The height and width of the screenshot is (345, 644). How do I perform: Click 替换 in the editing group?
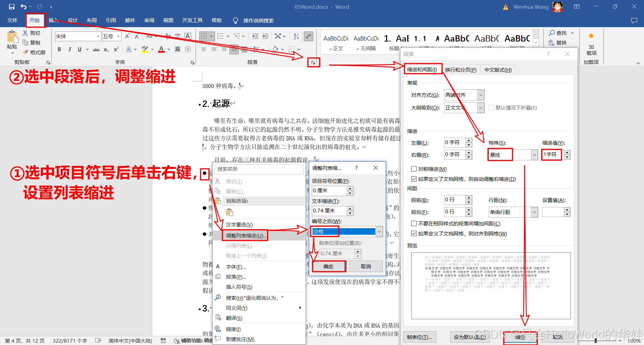click(558, 43)
